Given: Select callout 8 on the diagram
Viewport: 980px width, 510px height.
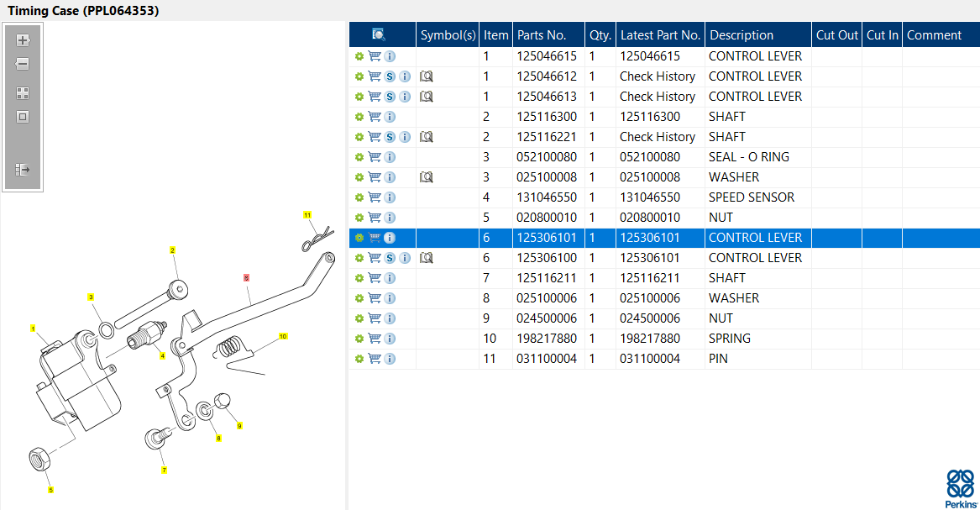Looking at the screenshot, I should click(218, 438).
